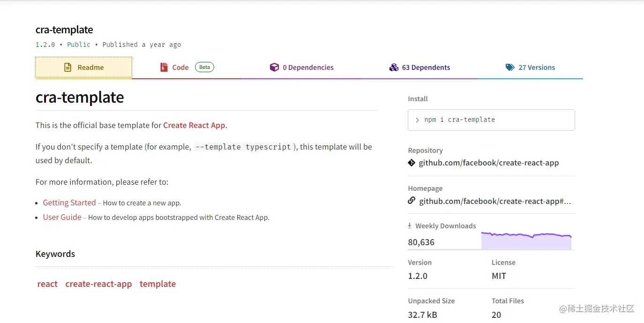Click the '--template typescript' code snippet
This screenshot has height=323, width=644.
click(243, 147)
